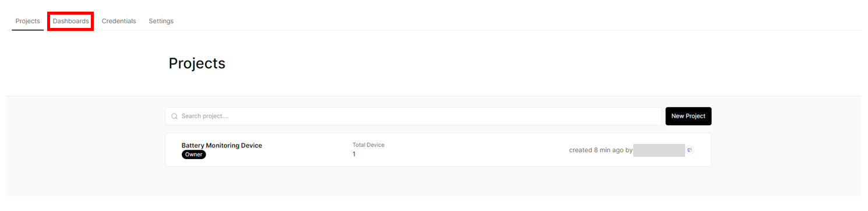The height and width of the screenshot is (211, 868).
Task: Open the Battery Monitoring Device project
Action: point(221,145)
